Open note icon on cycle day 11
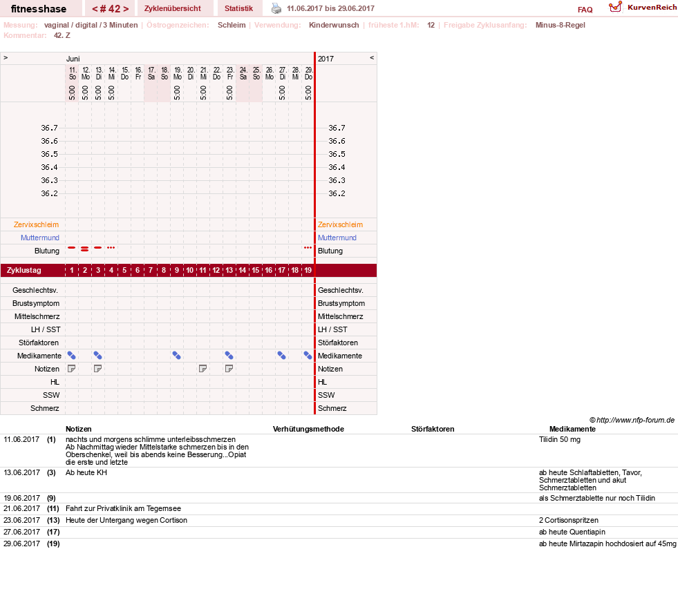Image resolution: width=678 pixels, height=616 pixels. tap(203, 369)
